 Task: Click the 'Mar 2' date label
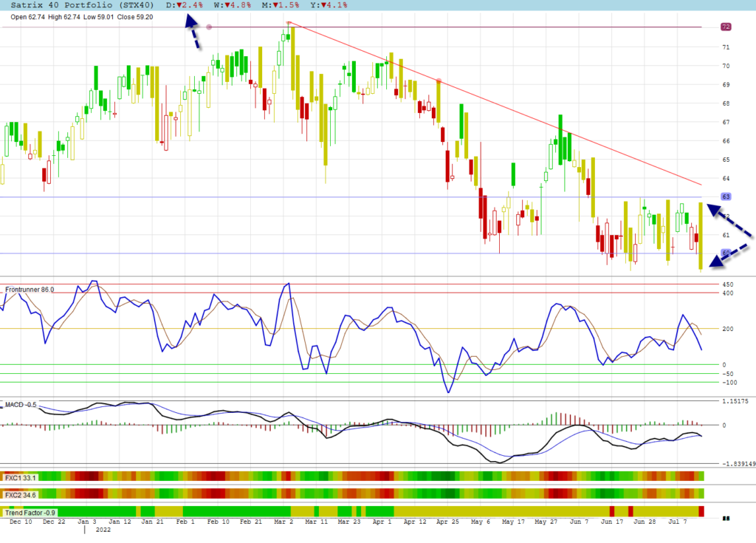283,522
